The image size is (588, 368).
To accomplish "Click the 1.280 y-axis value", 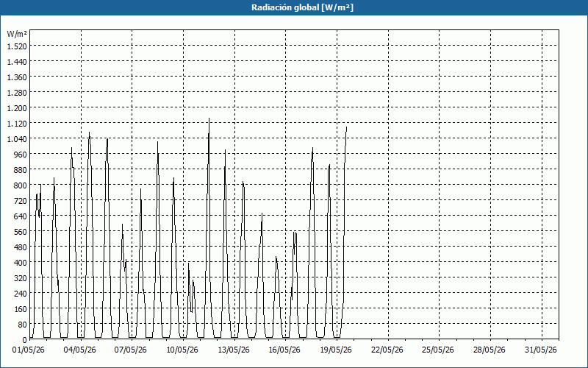I will click(17, 93).
